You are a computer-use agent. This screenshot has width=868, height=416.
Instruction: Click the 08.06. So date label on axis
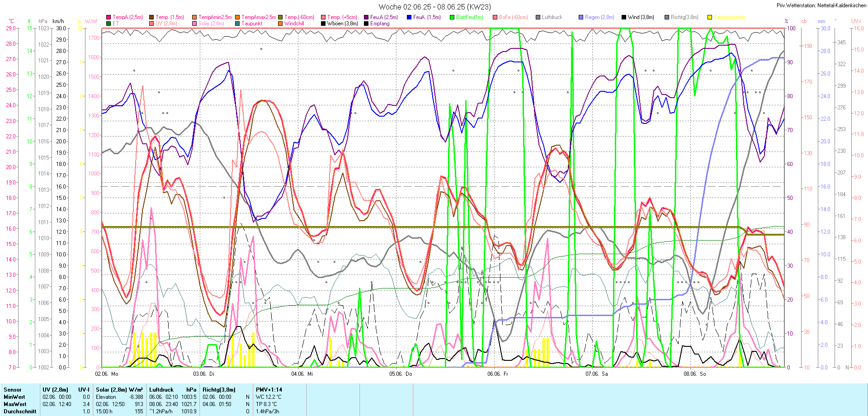point(695,374)
